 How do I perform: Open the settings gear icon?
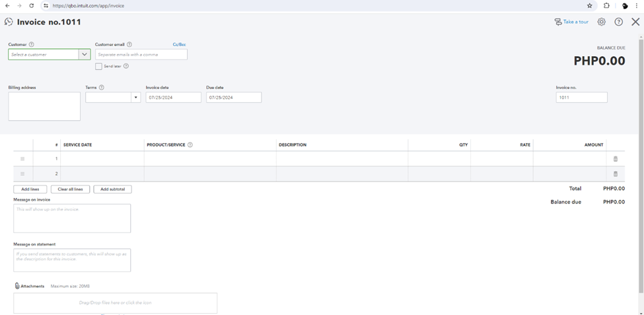(x=601, y=22)
